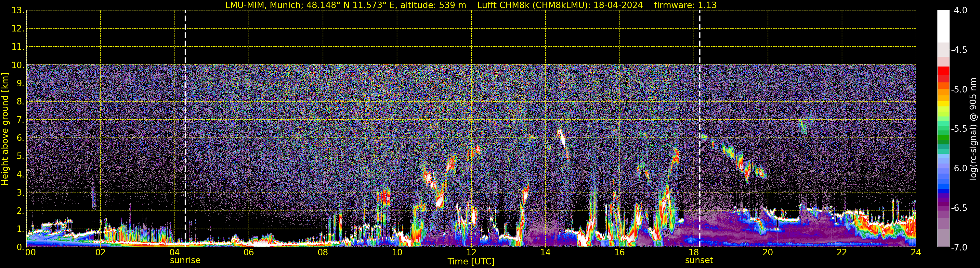This screenshot has height=268, width=980.
Task: Click the sunrise label below the axis
Action: click(185, 261)
